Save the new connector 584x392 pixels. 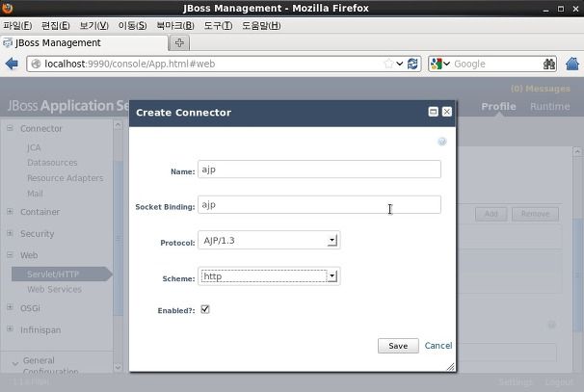click(398, 346)
